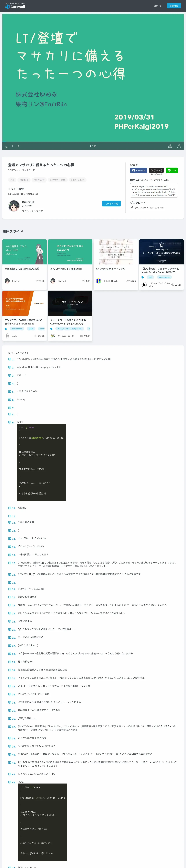Click the slide icon beside page 3

coord(9,375)
